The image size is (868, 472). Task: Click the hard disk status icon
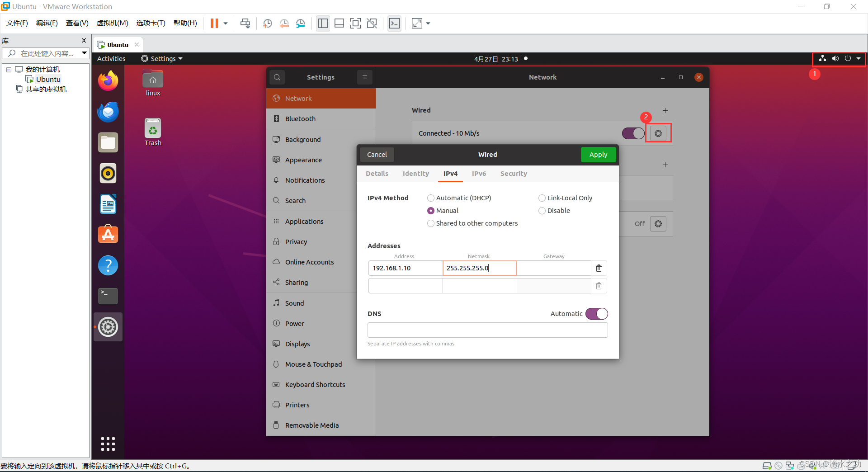point(766,466)
